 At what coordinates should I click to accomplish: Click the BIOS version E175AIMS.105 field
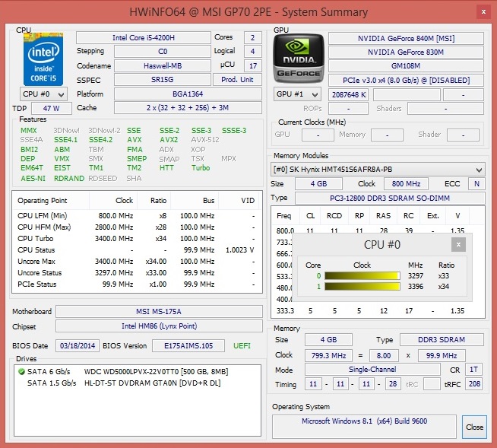(188, 345)
